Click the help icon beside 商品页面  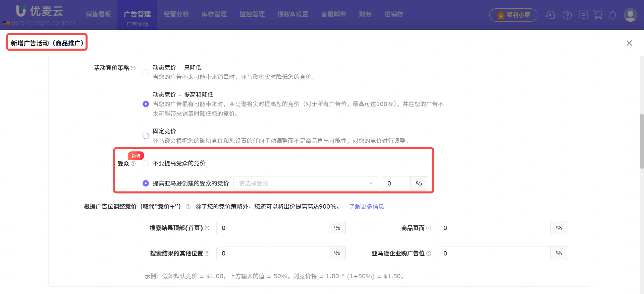429,228
